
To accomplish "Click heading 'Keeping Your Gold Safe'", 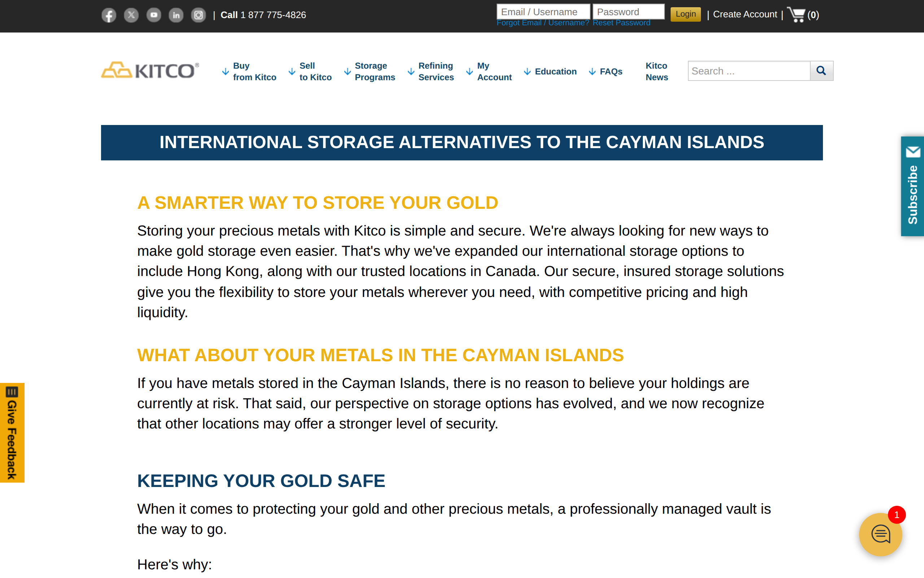I will tap(261, 480).
